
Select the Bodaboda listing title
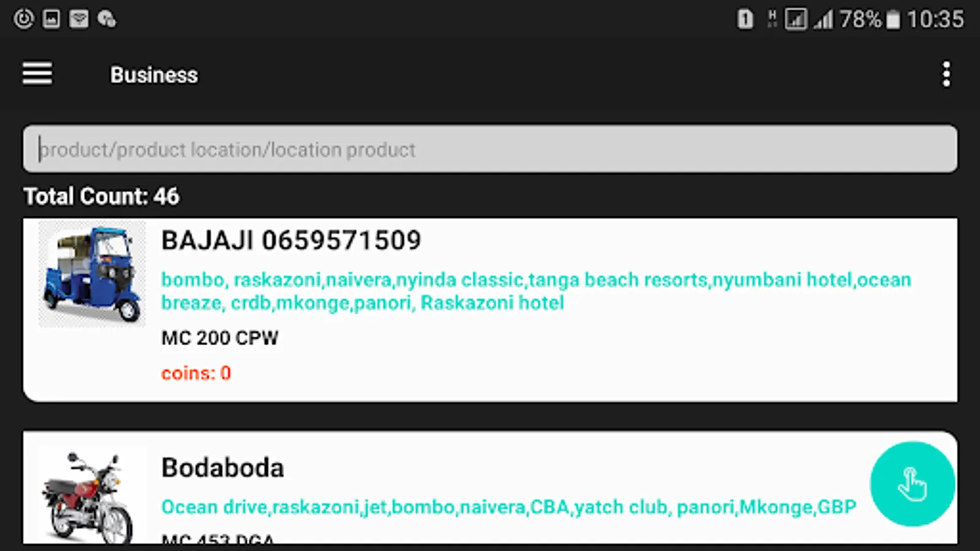[222, 468]
